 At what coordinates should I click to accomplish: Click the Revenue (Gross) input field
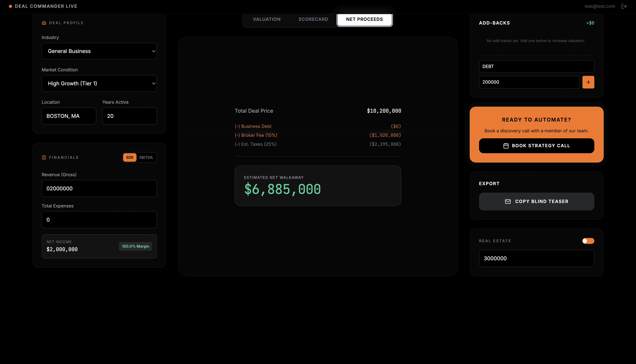point(99,189)
